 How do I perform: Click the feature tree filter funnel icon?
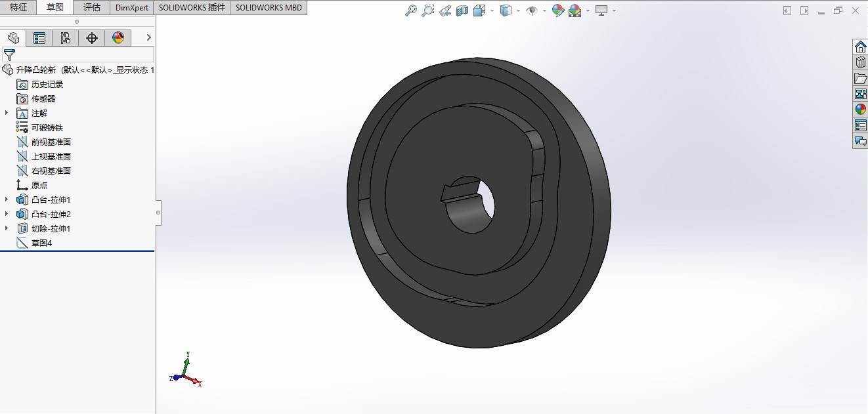[9, 55]
